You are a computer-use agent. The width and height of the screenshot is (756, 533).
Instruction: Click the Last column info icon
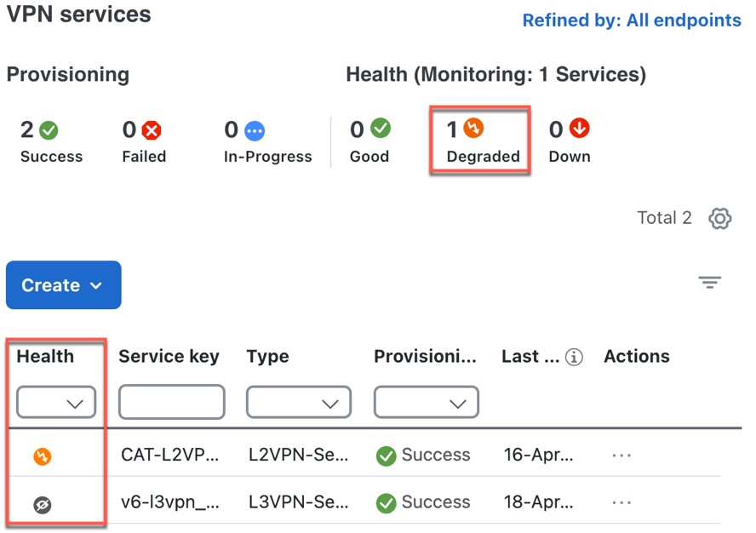(574, 358)
